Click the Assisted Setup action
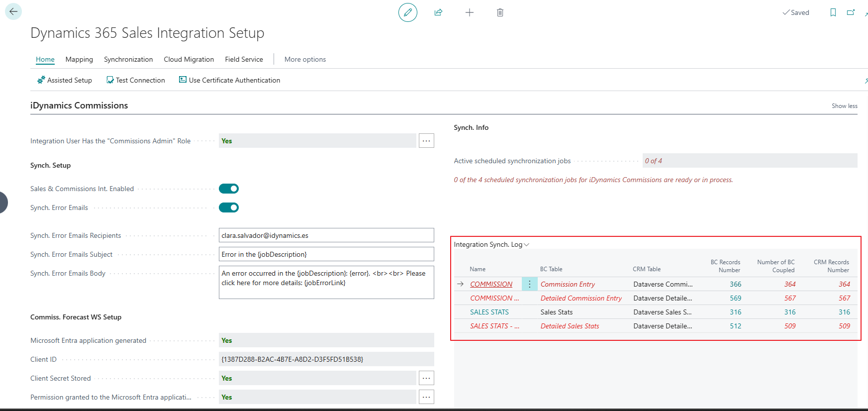Screen dimensions: 868x411 [65, 80]
